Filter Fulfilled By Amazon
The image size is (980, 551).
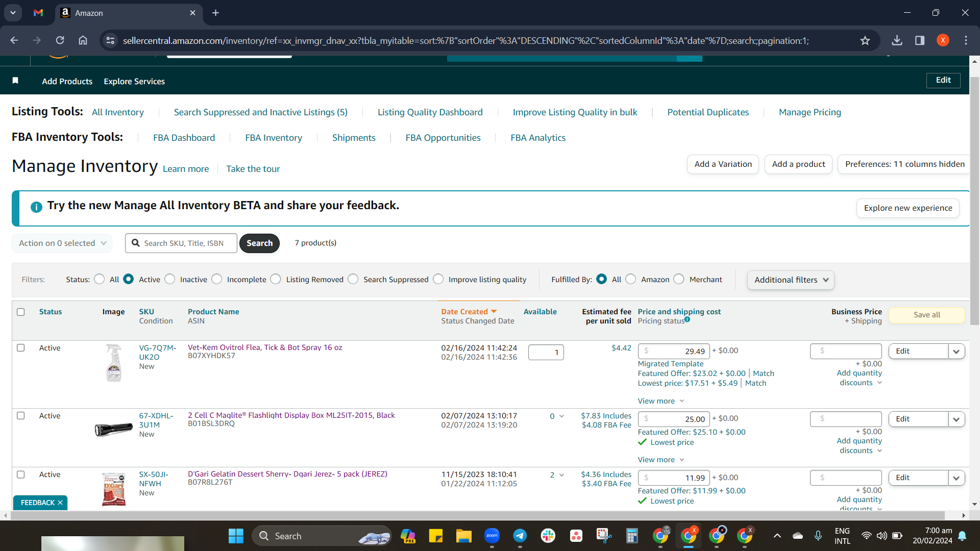coord(631,279)
